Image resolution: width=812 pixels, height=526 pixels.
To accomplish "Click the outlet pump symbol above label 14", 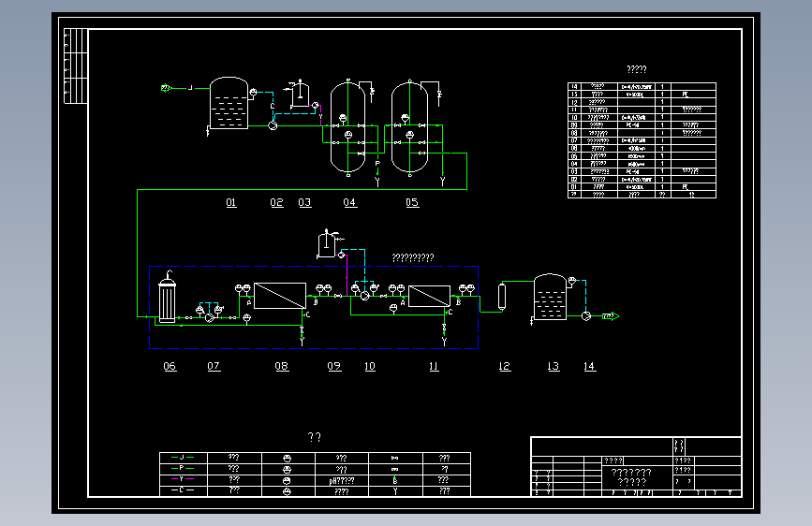I will 586,315.
